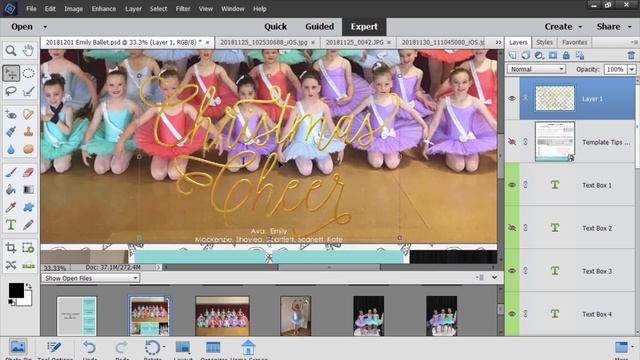Select the Blur tool
This screenshot has width=640, height=360.
11,149
